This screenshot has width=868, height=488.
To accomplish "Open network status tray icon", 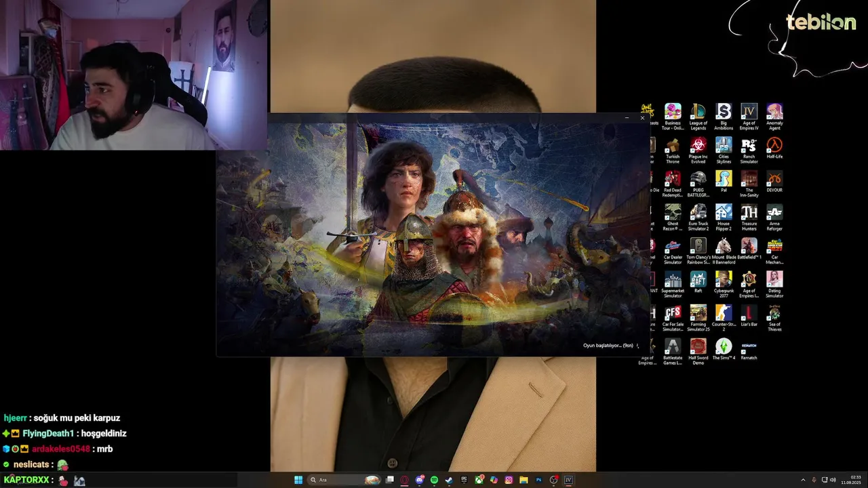I will pos(824,480).
